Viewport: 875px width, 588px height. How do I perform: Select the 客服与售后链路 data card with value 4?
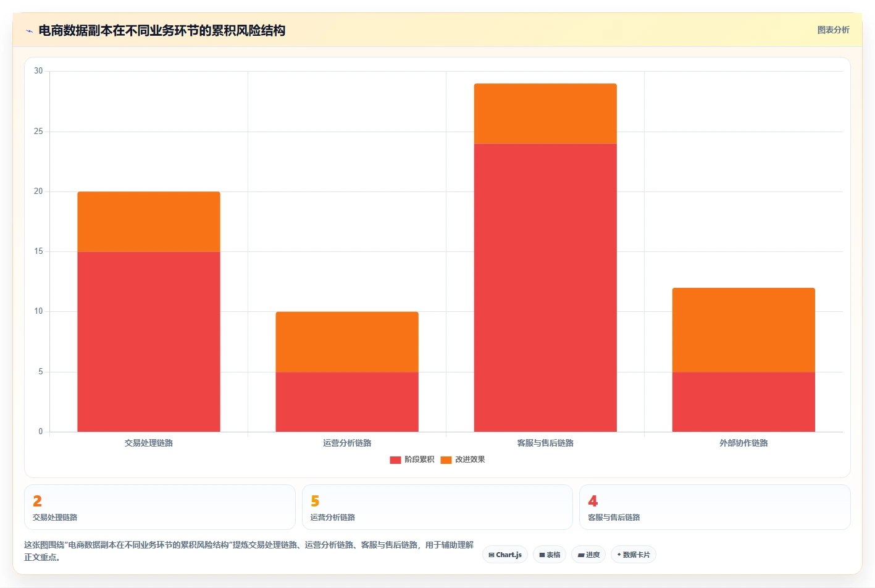715,507
